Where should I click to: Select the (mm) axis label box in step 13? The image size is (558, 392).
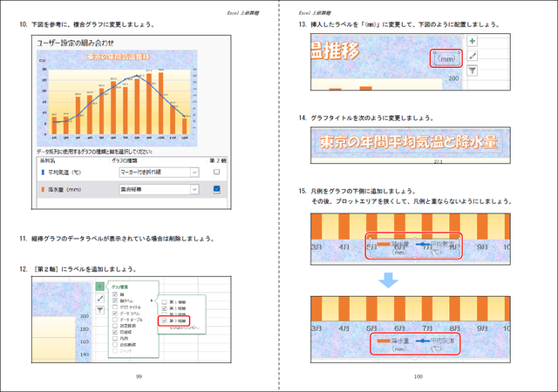(446, 58)
